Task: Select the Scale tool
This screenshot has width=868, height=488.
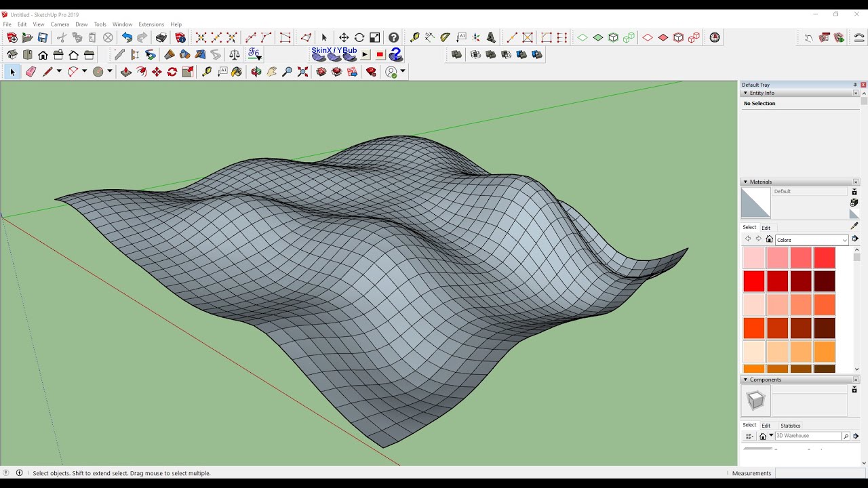Action: coord(188,72)
